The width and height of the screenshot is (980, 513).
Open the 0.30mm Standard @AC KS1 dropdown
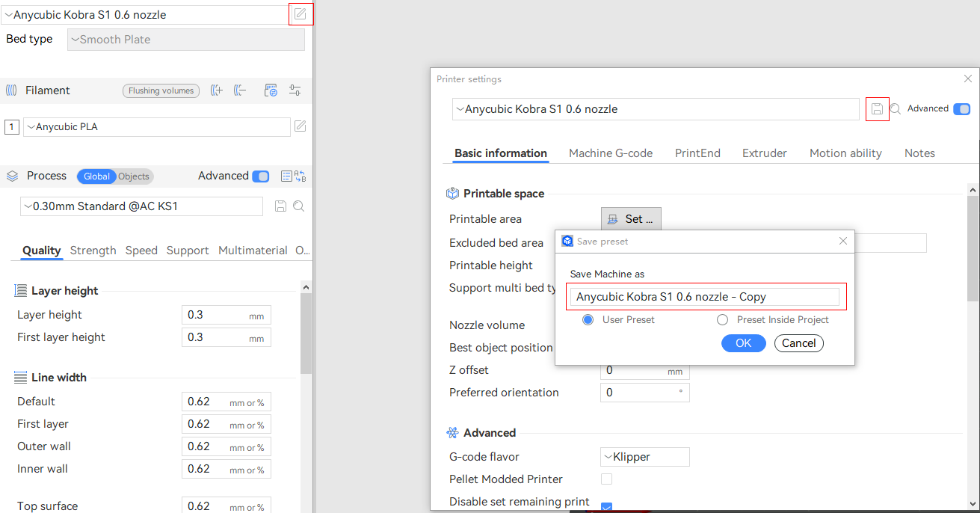coord(141,206)
